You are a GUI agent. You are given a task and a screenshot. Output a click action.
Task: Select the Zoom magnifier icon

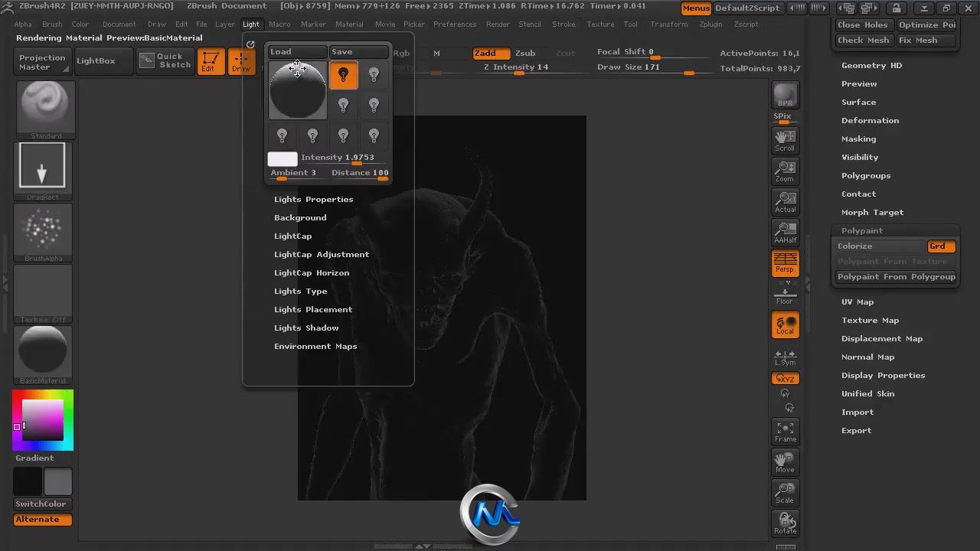tap(785, 170)
